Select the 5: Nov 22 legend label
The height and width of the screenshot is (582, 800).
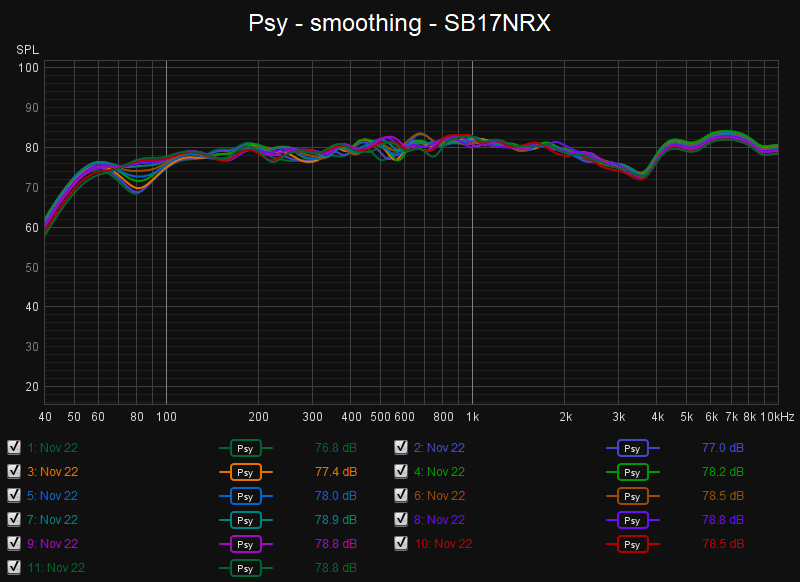[53, 496]
